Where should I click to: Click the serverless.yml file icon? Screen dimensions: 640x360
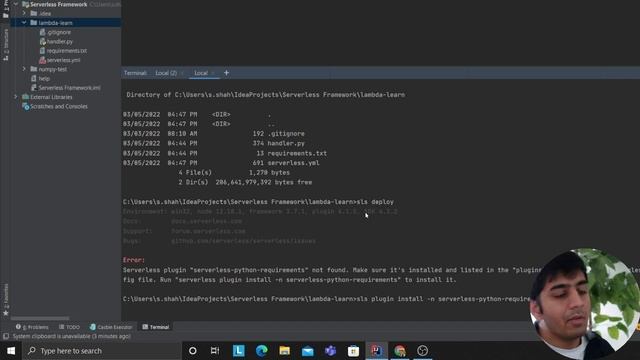(x=42, y=60)
